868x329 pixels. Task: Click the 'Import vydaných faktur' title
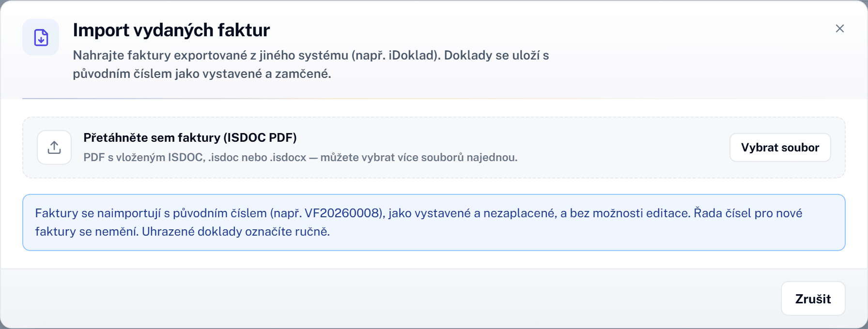[x=171, y=30]
